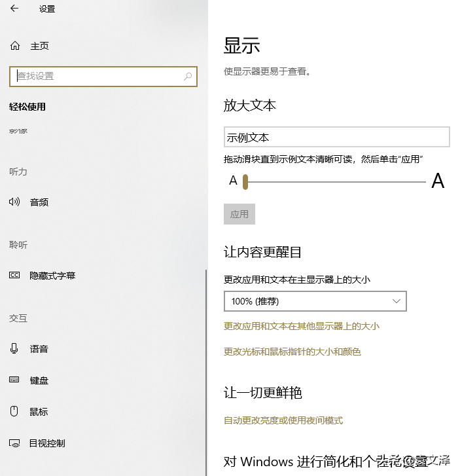Click the chevron arrow on scaling combo box

(397, 301)
